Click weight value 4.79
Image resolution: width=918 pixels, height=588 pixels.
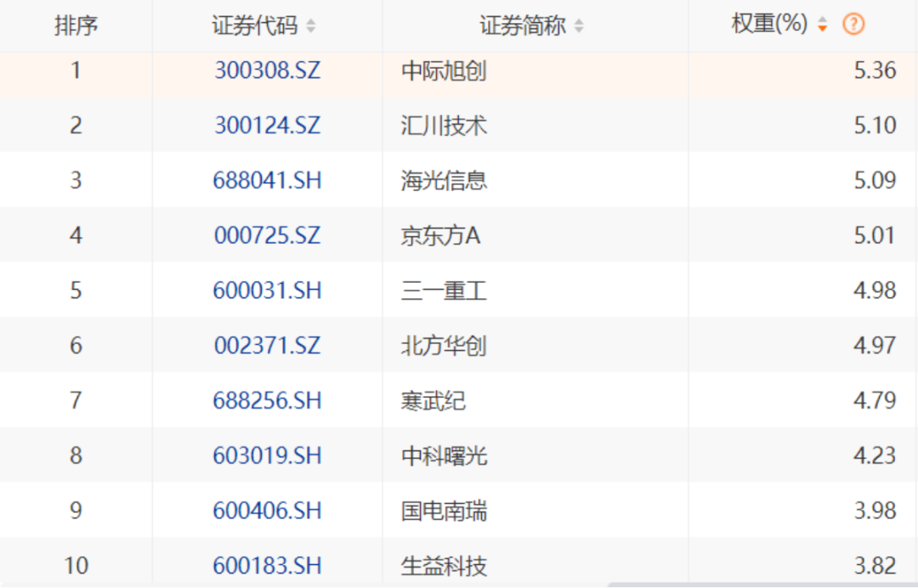pyautogui.click(x=875, y=401)
